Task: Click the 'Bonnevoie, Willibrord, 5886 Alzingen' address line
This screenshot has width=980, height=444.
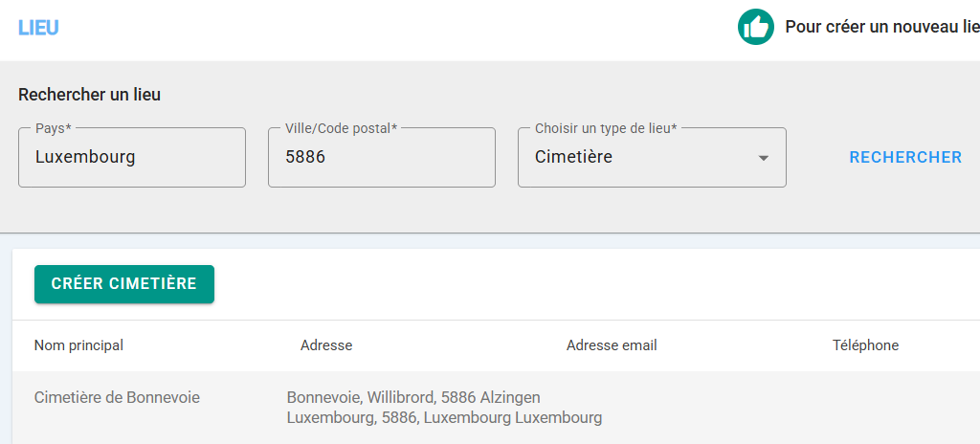Action: coord(413,397)
